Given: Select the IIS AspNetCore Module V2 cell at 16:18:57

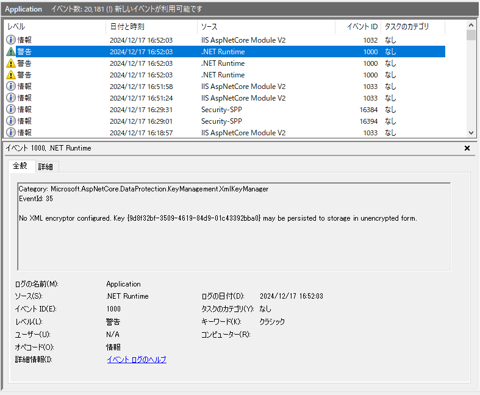Looking at the screenshot, I should pyautogui.click(x=243, y=133).
